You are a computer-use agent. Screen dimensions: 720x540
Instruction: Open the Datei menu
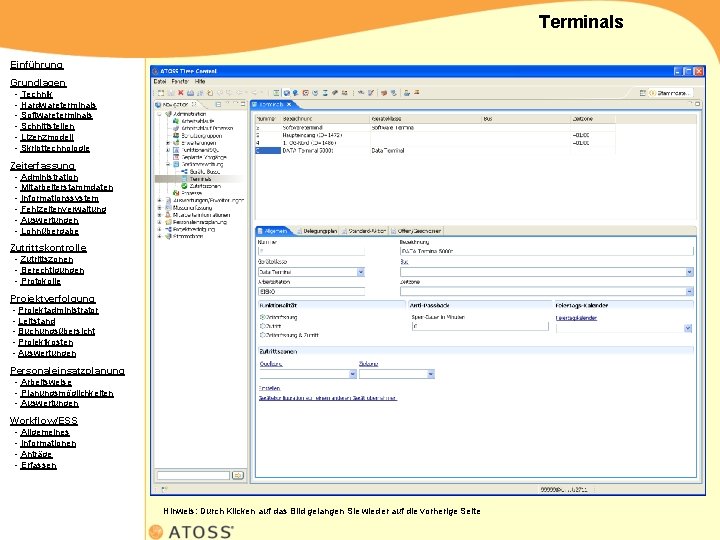click(160, 82)
